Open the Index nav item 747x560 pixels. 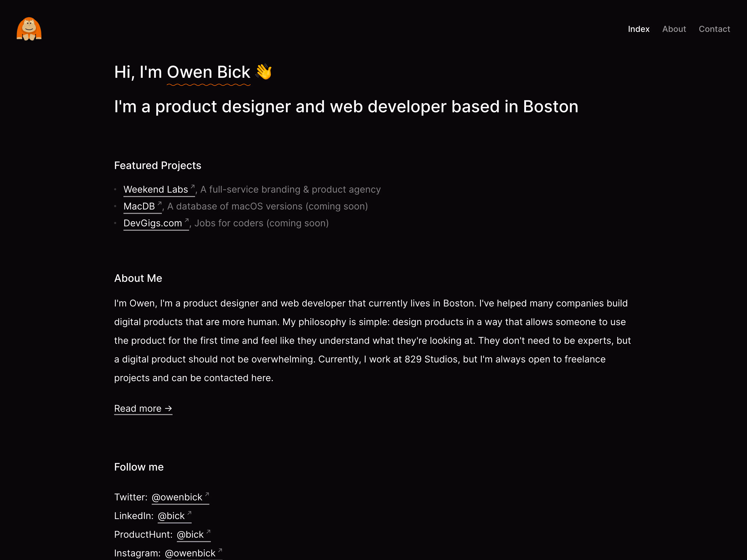pos(638,29)
